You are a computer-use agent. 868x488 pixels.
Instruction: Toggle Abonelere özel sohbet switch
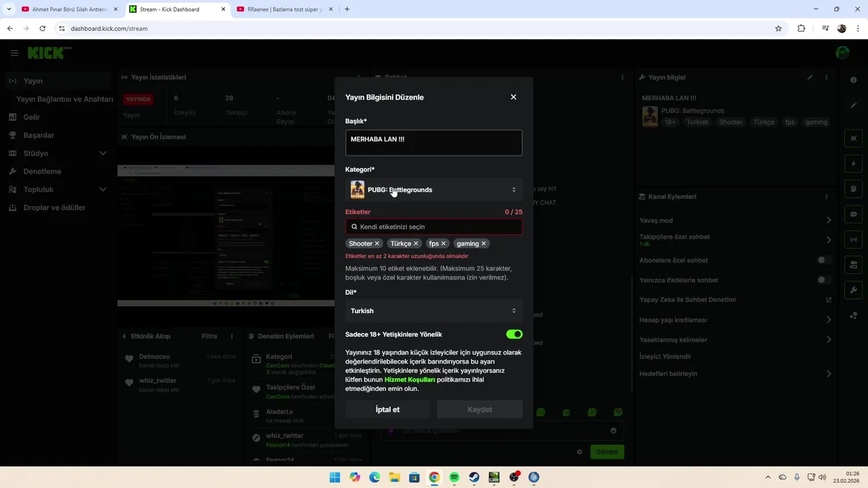coord(824,260)
